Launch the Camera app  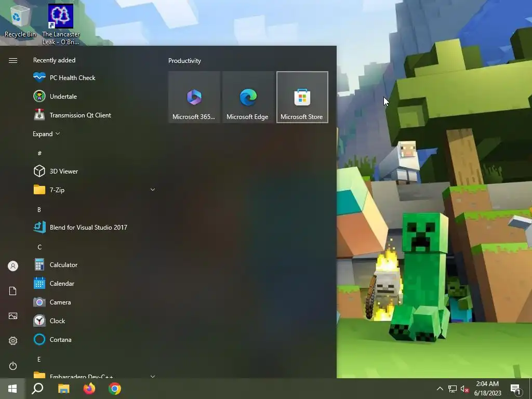click(95, 302)
